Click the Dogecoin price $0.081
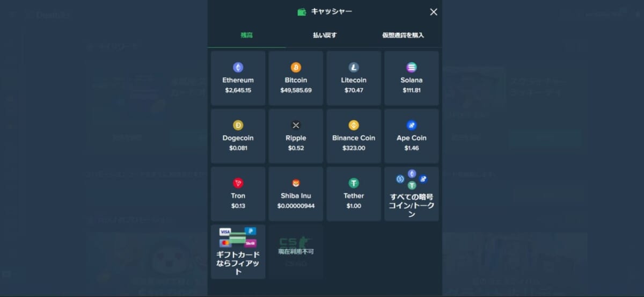 pos(238,148)
